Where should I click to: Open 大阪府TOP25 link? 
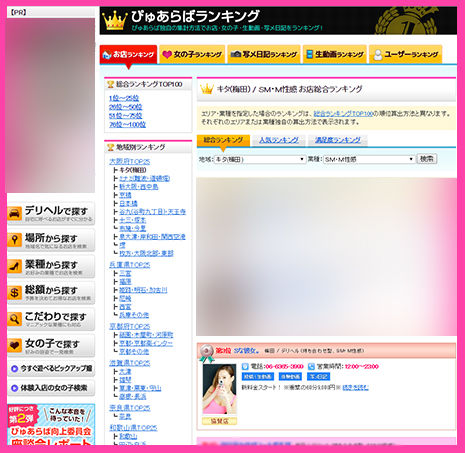(130, 162)
